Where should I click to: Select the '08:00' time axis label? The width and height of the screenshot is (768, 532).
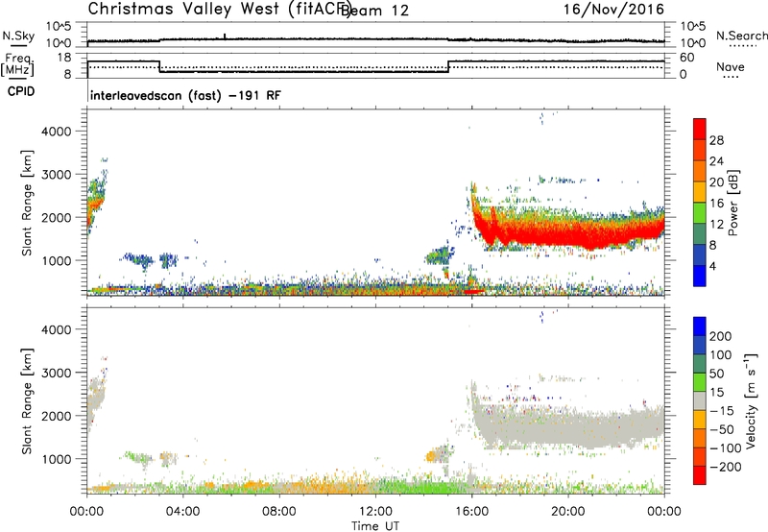click(x=279, y=512)
